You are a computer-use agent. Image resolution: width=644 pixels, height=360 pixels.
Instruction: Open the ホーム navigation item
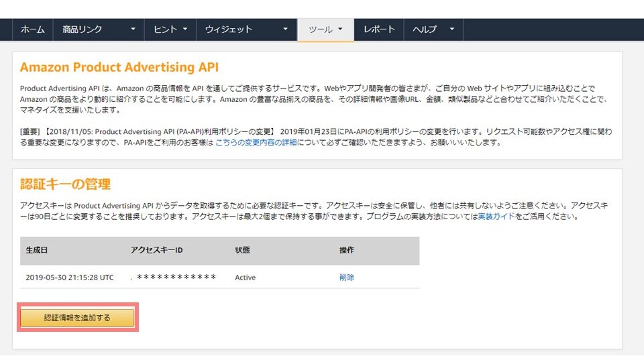coord(32,29)
